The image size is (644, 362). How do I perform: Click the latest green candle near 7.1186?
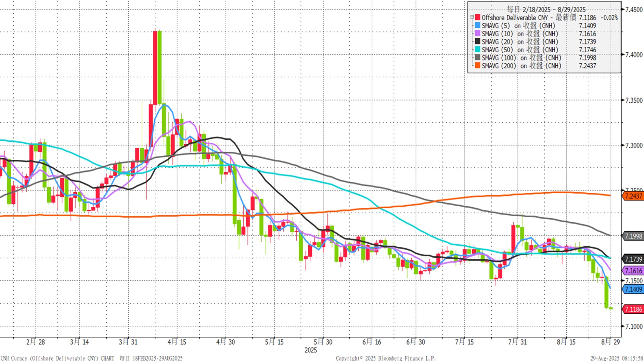(611, 308)
